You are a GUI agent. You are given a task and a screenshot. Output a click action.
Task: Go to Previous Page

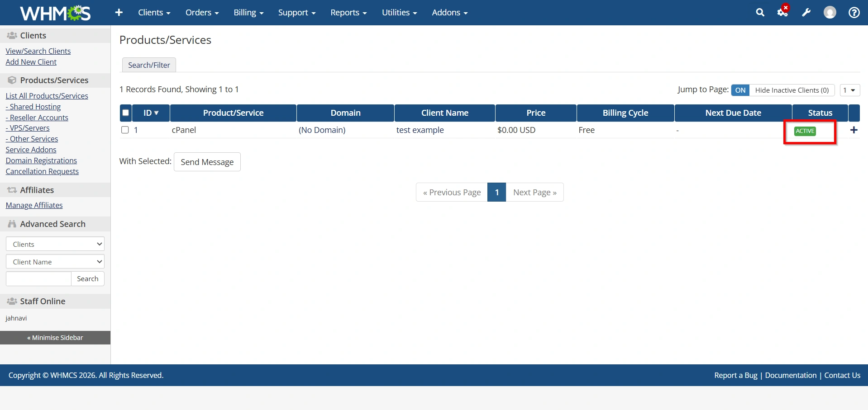tap(452, 192)
